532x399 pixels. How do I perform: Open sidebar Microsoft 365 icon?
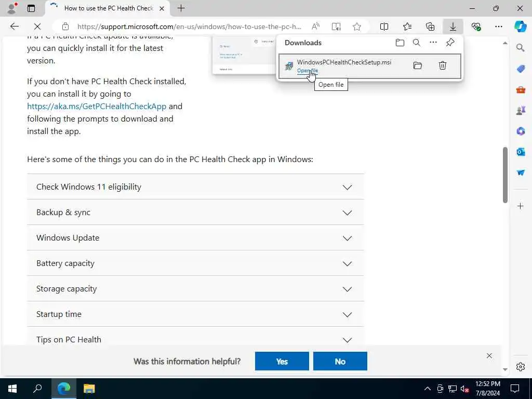click(521, 131)
